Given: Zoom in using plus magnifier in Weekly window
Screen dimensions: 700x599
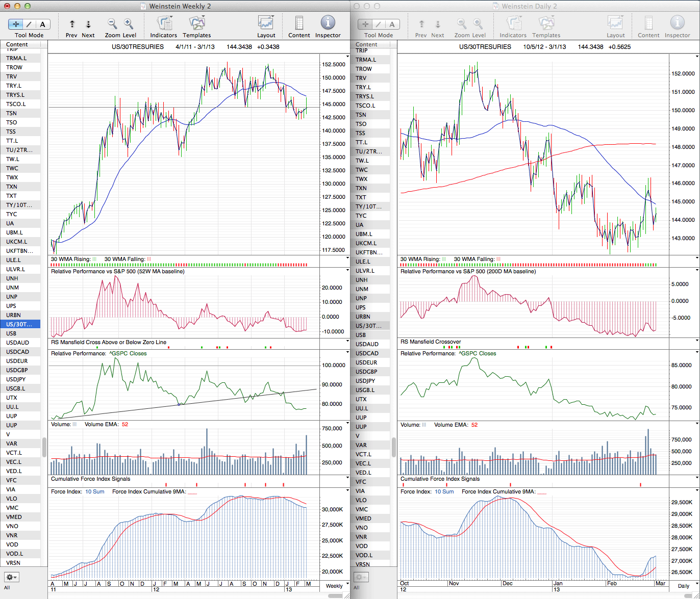Looking at the screenshot, I should pyautogui.click(x=129, y=24).
